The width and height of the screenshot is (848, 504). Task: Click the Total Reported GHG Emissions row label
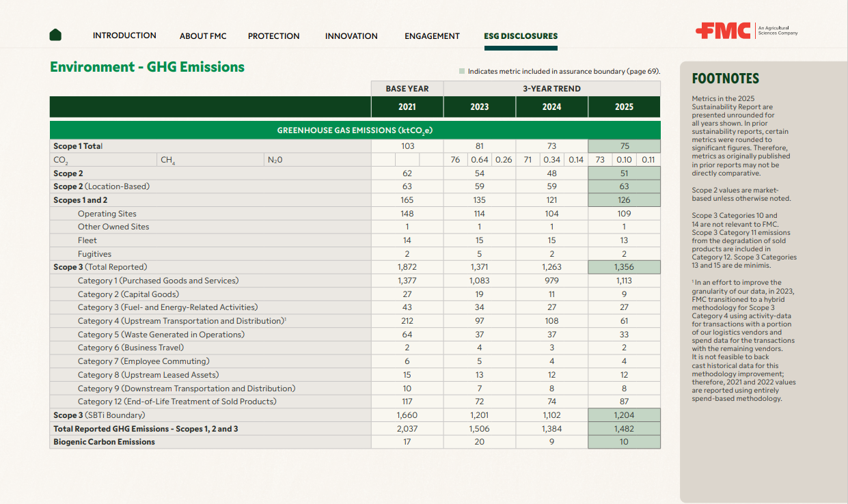146,429
